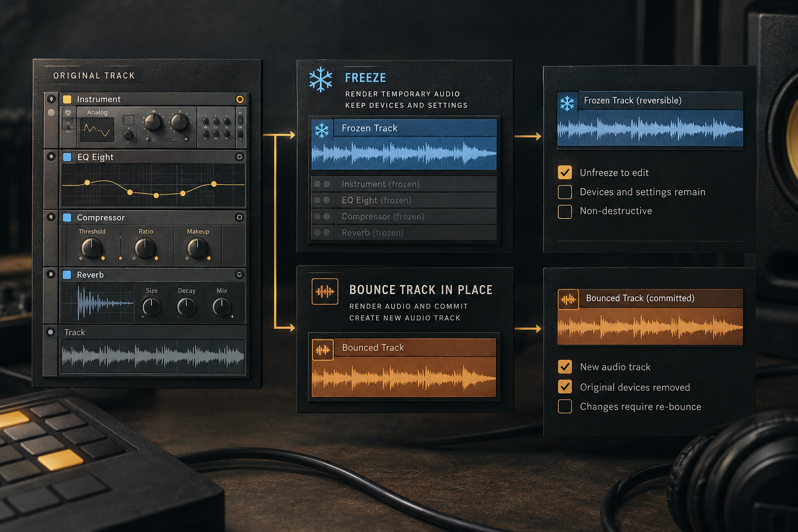This screenshot has height=532, width=798.
Task: Click the blue color swatch next to Reverb
Action: click(x=67, y=274)
